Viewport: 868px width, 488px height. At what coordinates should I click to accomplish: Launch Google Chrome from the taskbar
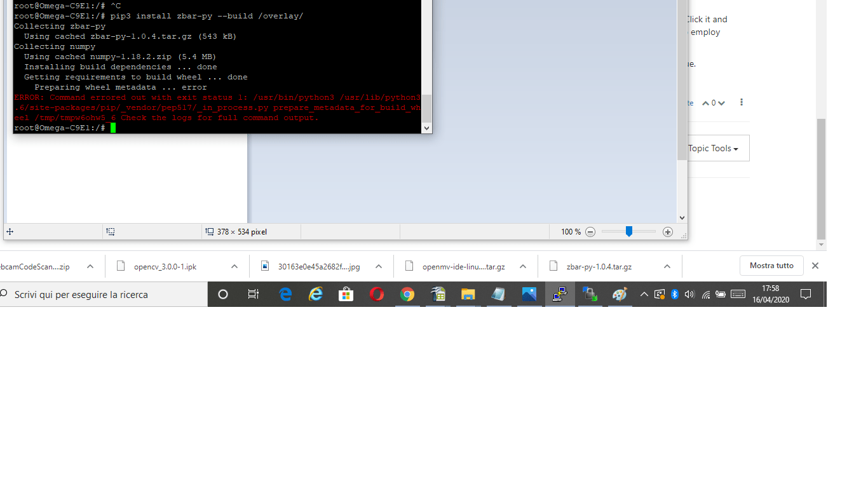click(407, 294)
